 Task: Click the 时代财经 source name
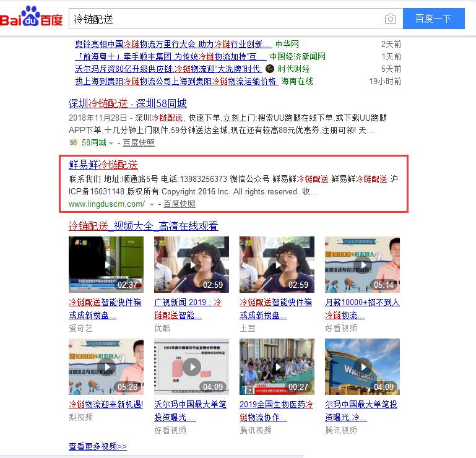(x=293, y=69)
